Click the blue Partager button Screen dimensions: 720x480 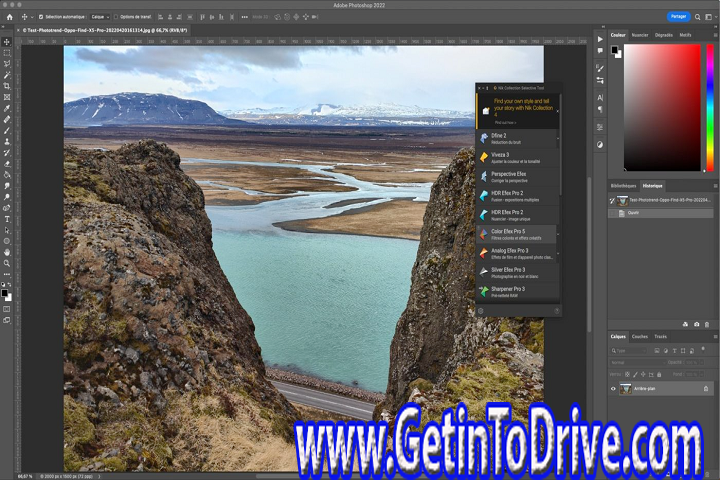coord(678,17)
